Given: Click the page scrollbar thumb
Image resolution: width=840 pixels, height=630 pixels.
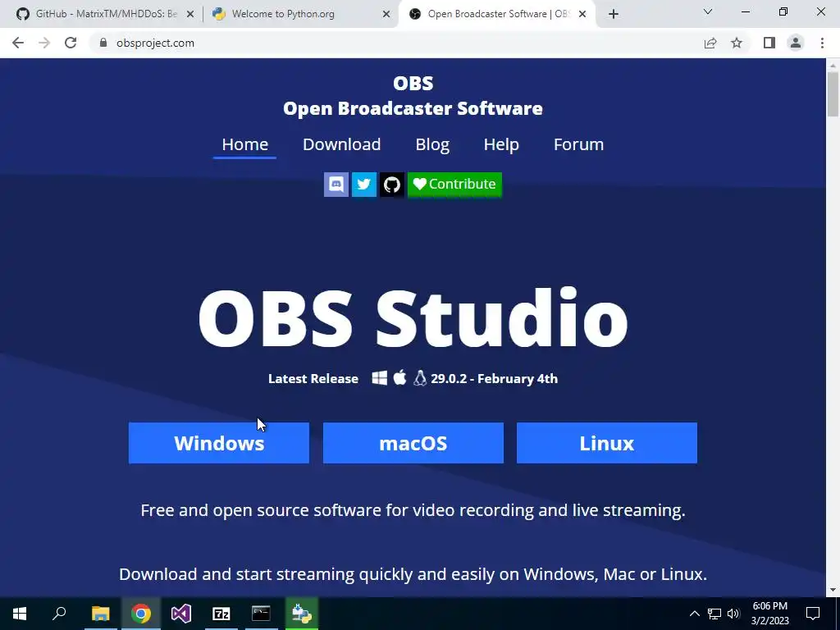Looking at the screenshot, I should (833, 94).
